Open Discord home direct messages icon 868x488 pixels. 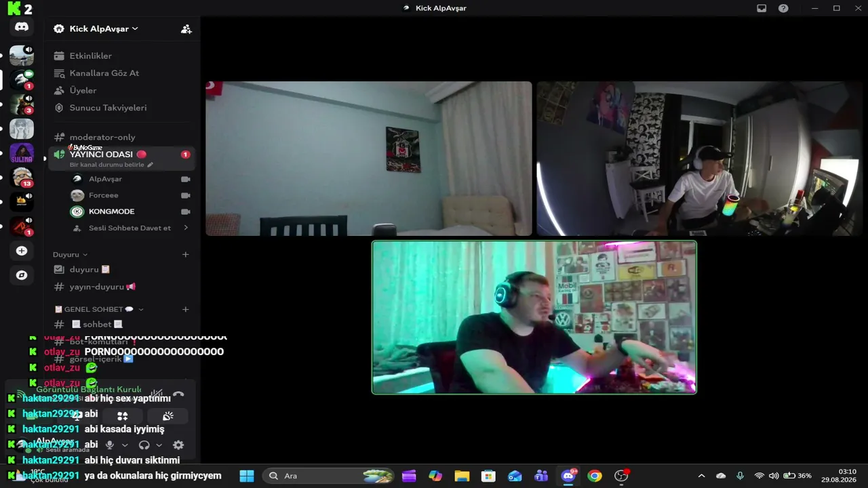coord(22,27)
